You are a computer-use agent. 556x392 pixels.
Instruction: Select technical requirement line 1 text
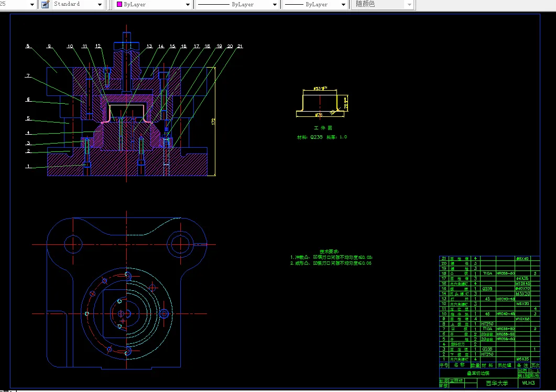[331, 257]
